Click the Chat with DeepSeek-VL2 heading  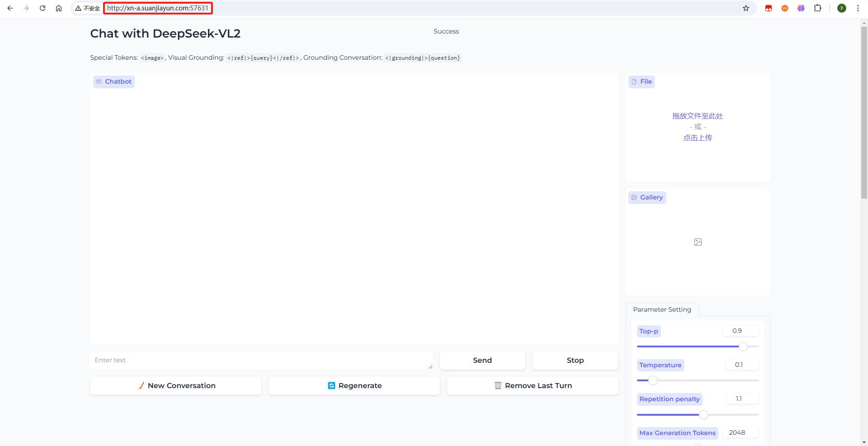coord(165,33)
